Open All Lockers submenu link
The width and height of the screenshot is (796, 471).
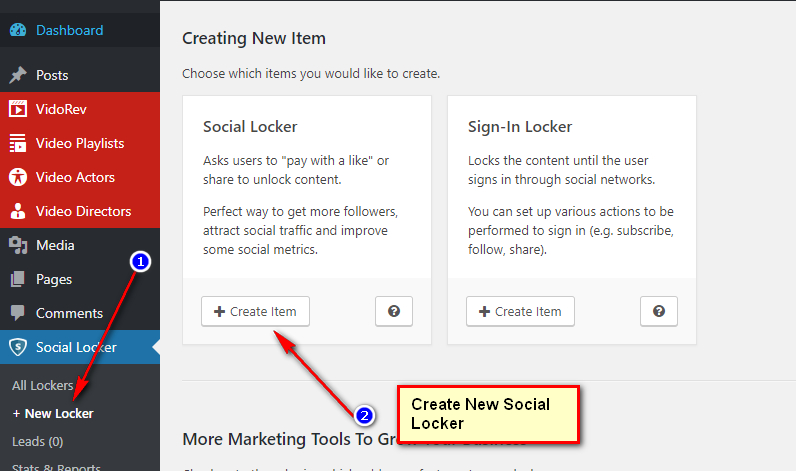[x=42, y=385]
